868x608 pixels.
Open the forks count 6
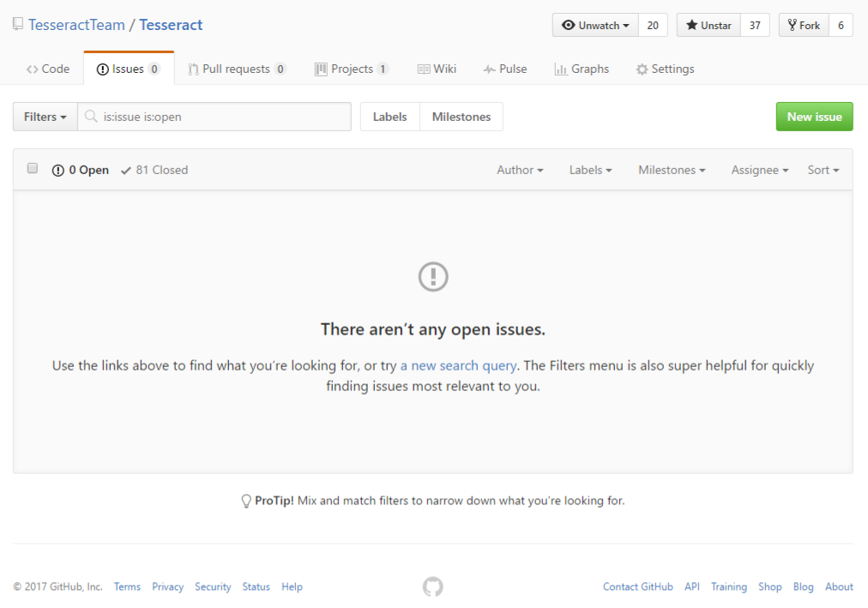click(841, 26)
